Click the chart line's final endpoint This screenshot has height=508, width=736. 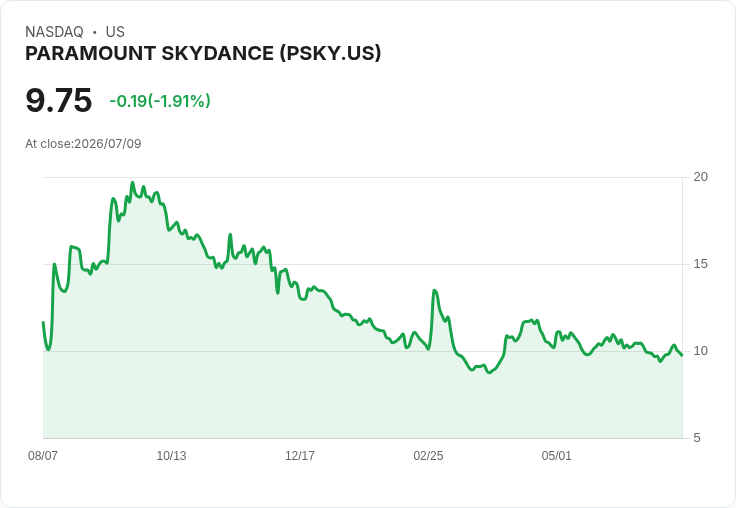[x=682, y=355]
